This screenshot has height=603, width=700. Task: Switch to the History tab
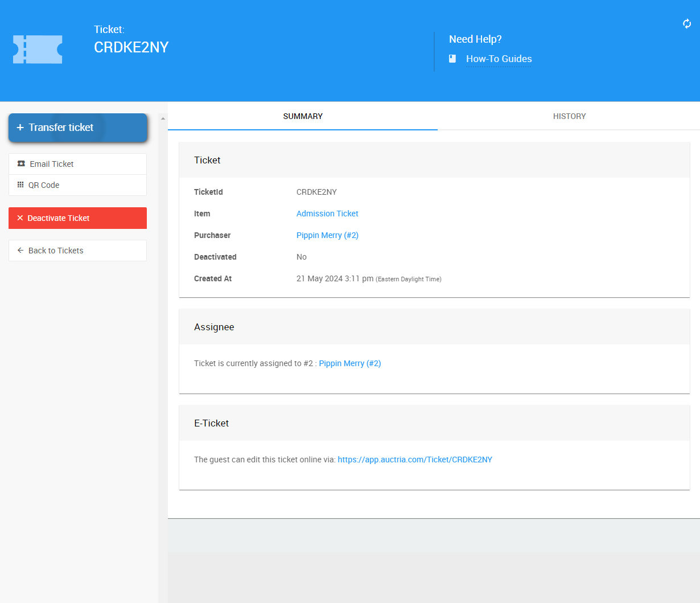(x=569, y=116)
